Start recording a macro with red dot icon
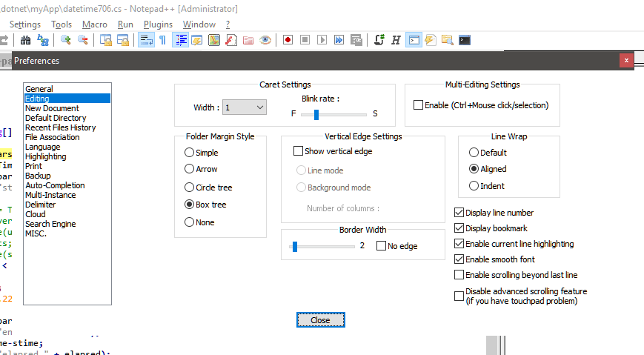The height and width of the screenshot is (355, 644). (288, 40)
